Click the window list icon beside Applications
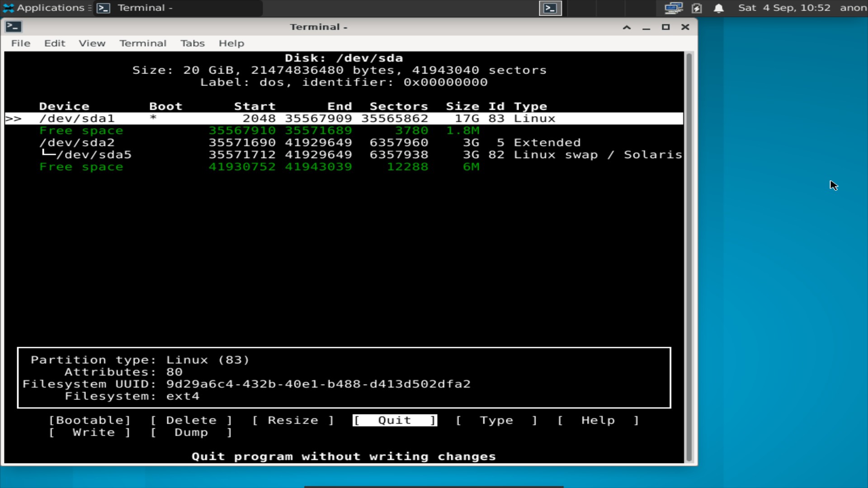 [90, 8]
